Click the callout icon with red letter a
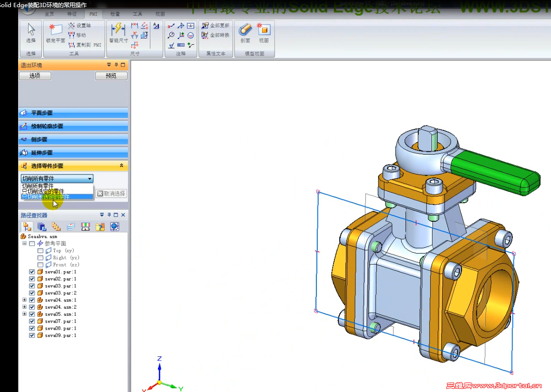Screen dimensions: 551x392 click(171, 26)
